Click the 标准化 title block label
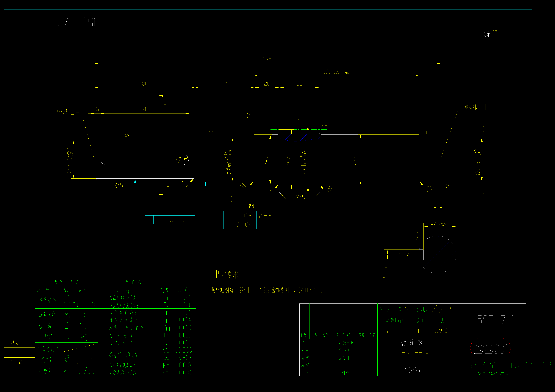 306,366
